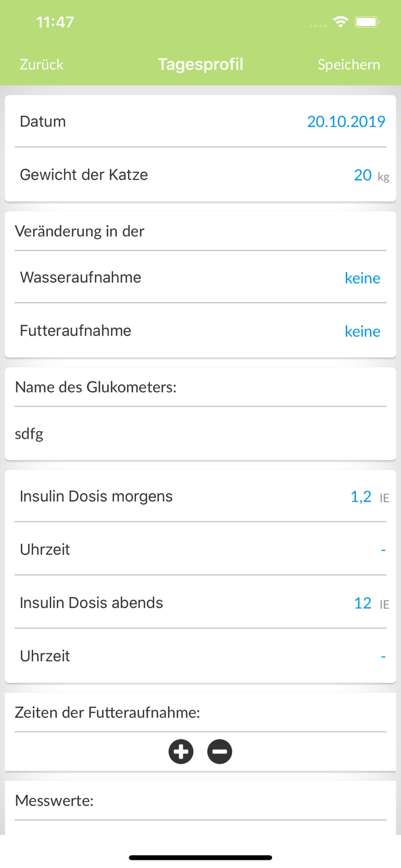This screenshot has height=868, width=401.
Task: Tap Speichern to save the day profile
Action: 349,65
